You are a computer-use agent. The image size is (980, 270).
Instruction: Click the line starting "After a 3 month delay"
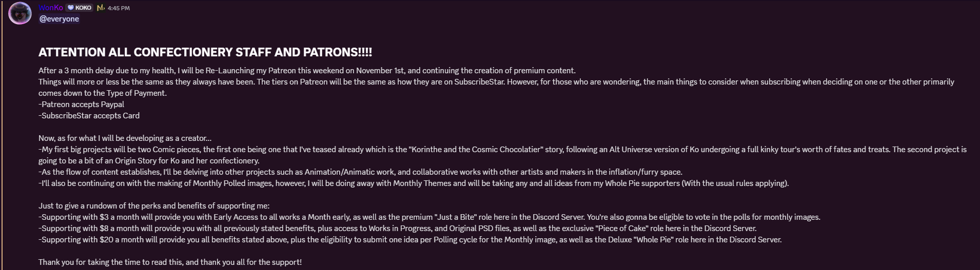[x=307, y=71]
